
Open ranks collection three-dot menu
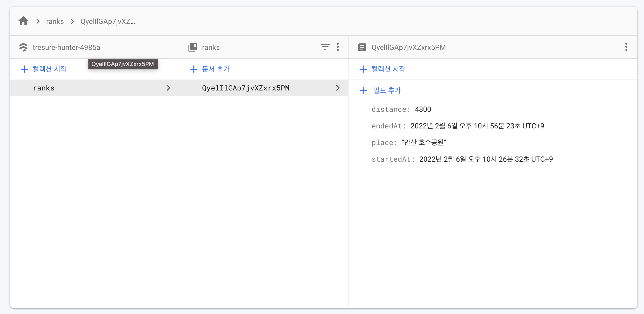[338, 47]
